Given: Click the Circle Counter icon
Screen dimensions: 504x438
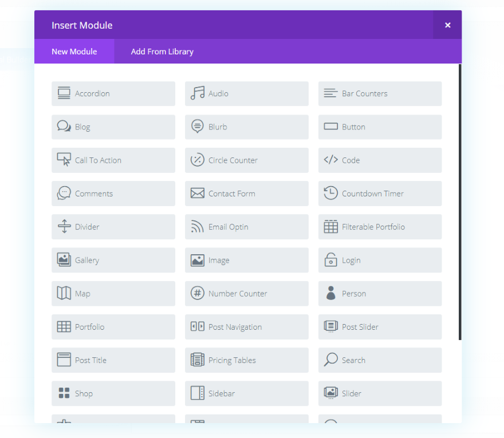Looking at the screenshot, I should [x=198, y=160].
